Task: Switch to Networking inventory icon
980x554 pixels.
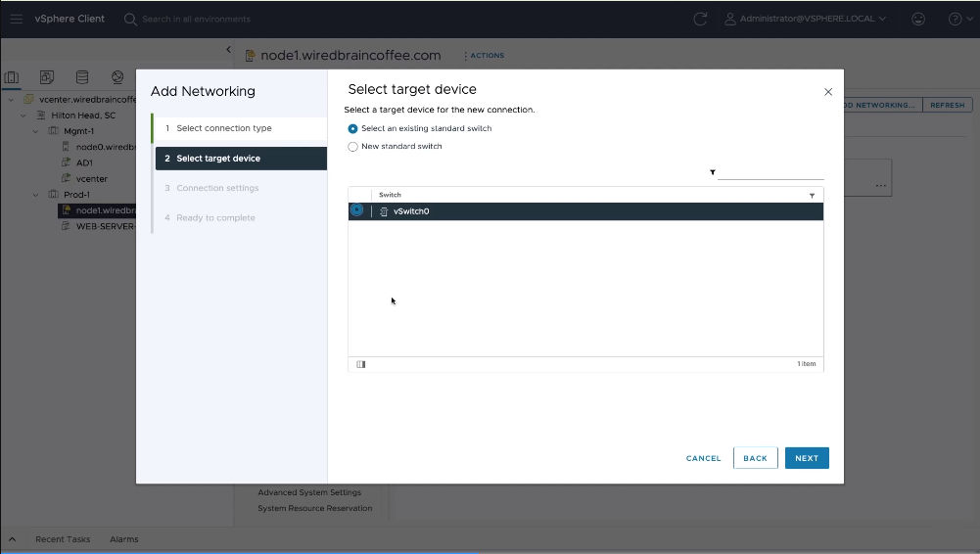Action: point(117,77)
